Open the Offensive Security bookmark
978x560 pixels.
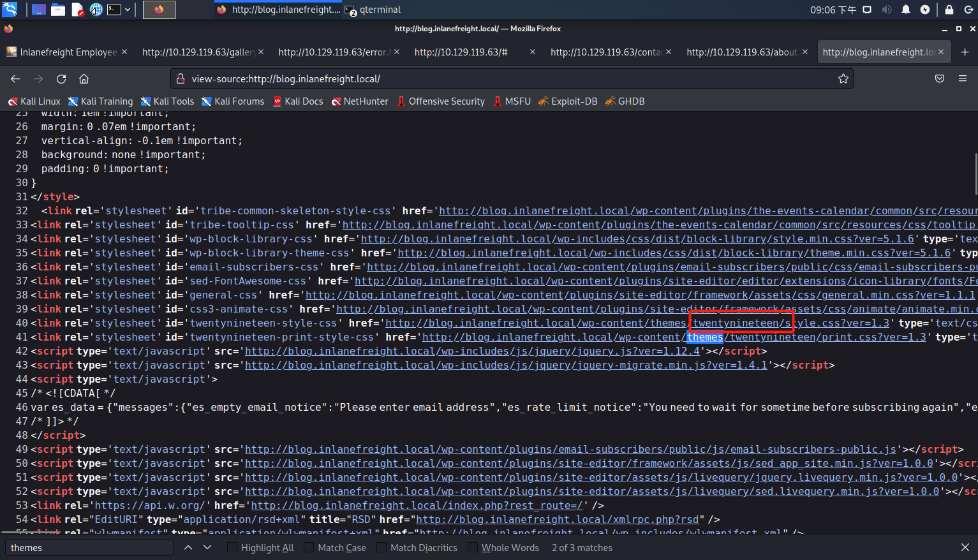[x=441, y=101]
